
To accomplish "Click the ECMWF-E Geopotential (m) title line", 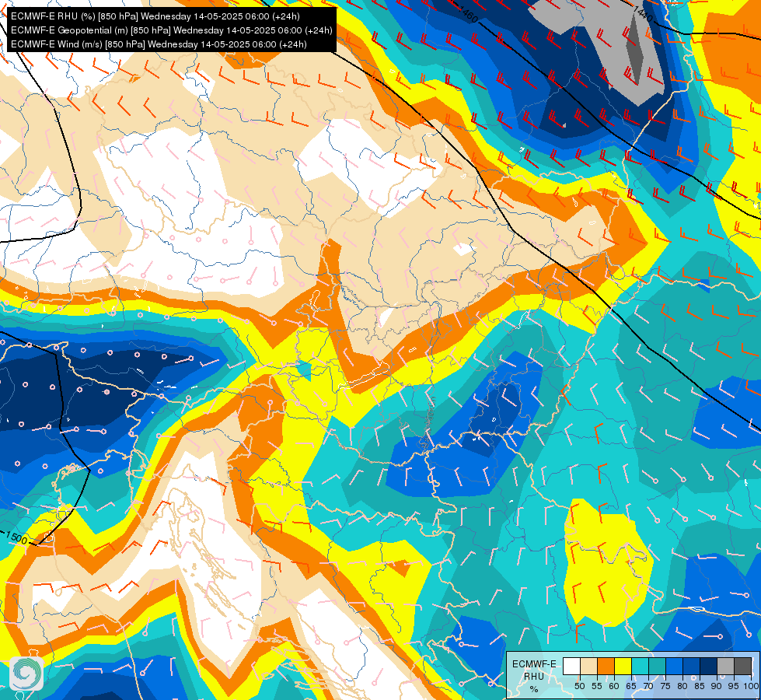I will coord(171,30).
